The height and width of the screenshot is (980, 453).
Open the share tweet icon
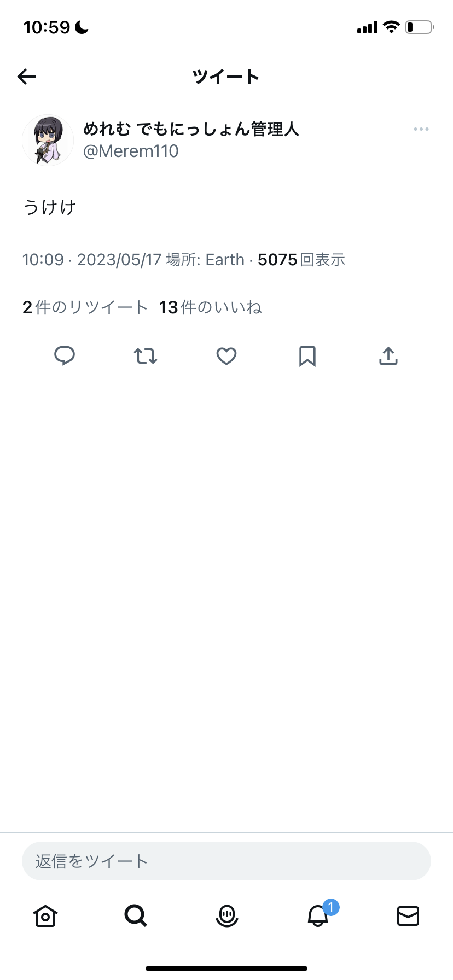388,356
